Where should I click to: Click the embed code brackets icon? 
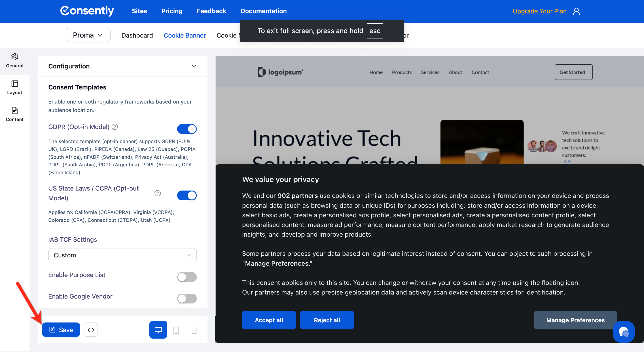tap(91, 330)
